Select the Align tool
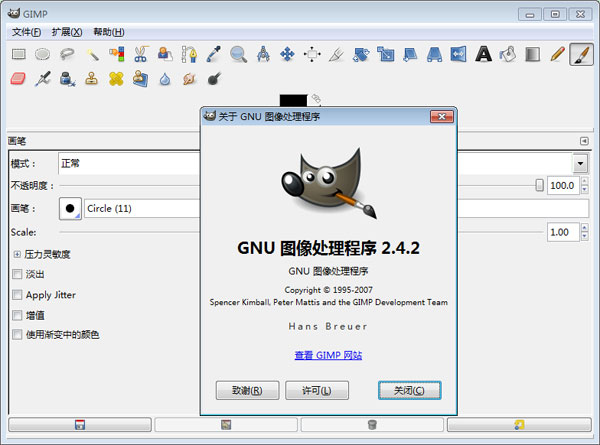Image resolution: width=600 pixels, height=445 pixels. (x=312, y=54)
